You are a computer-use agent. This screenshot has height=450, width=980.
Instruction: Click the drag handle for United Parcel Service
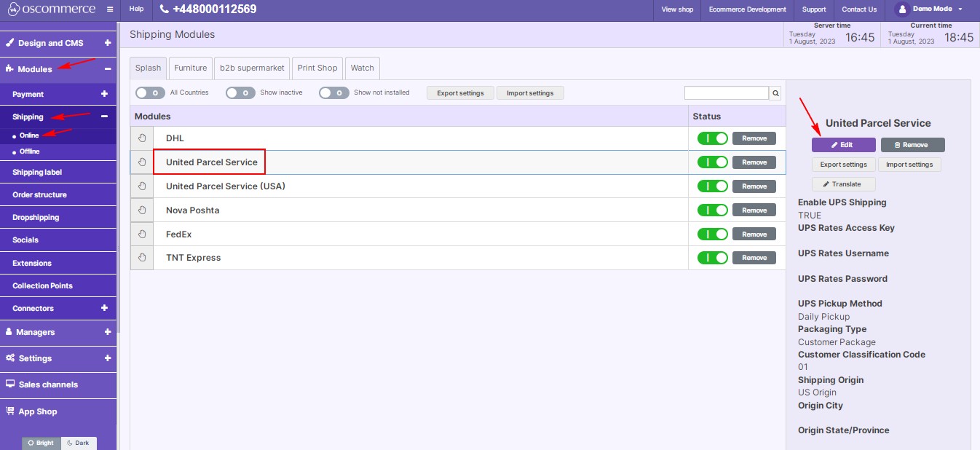click(x=142, y=162)
